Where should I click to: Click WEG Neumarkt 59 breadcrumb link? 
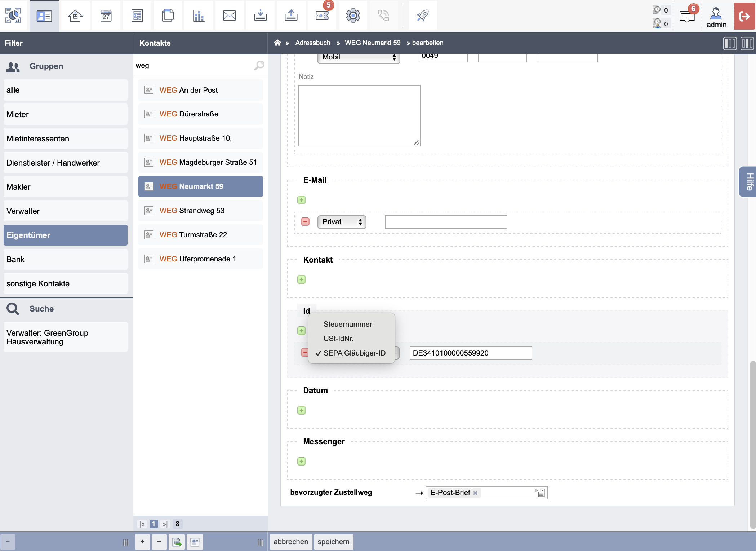pyautogui.click(x=373, y=43)
